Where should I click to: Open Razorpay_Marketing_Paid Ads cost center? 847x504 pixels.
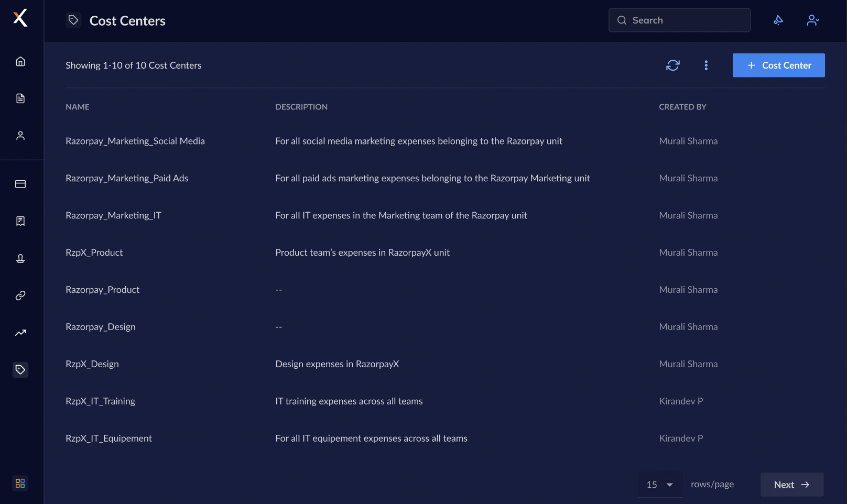point(127,178)
